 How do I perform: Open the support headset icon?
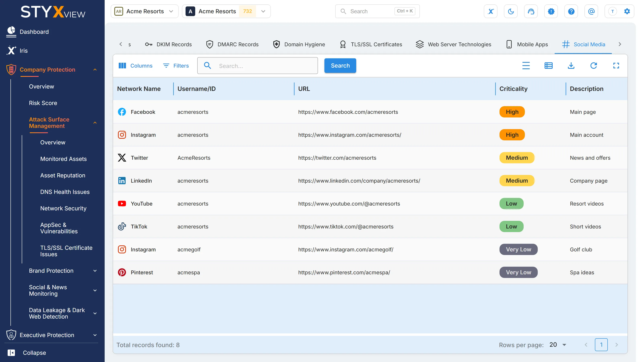point(531,11)
